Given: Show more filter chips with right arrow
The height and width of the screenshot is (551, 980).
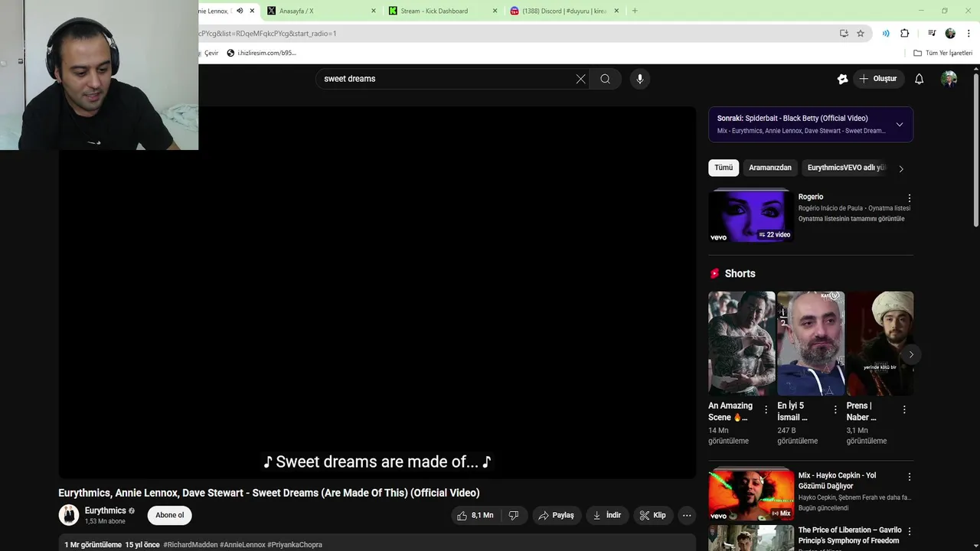Looking at the screenshot, I should [901, 168].
